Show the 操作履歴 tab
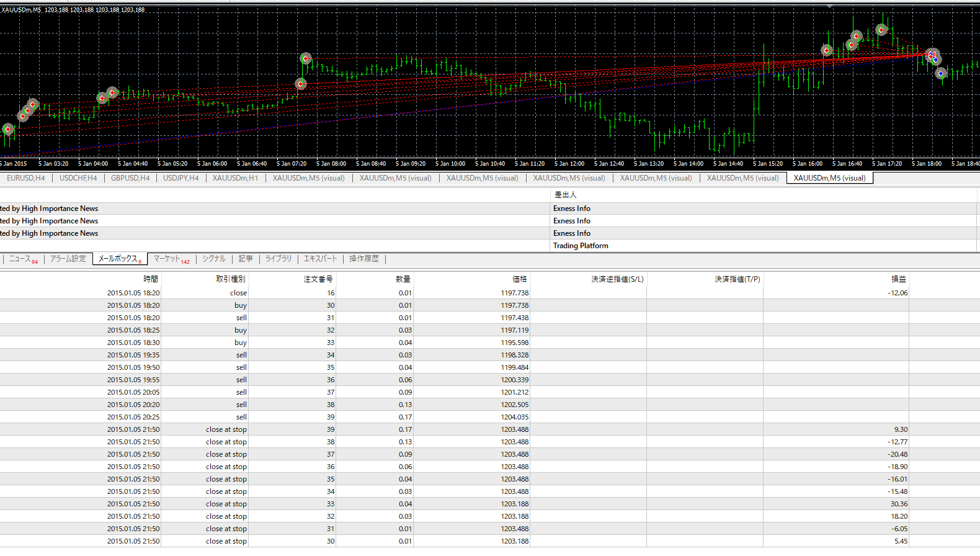Viewport: 980px width, 556px height. tap(363, 259)
